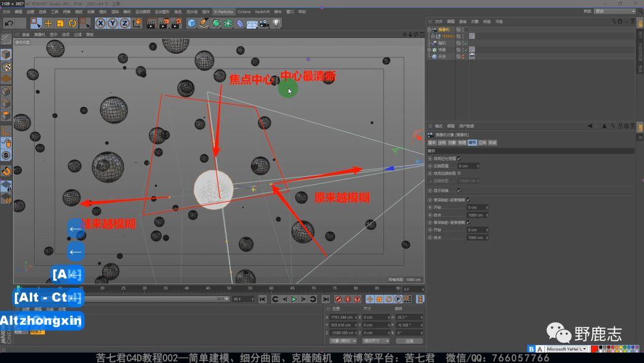Click the 应用 apply button

409,341
